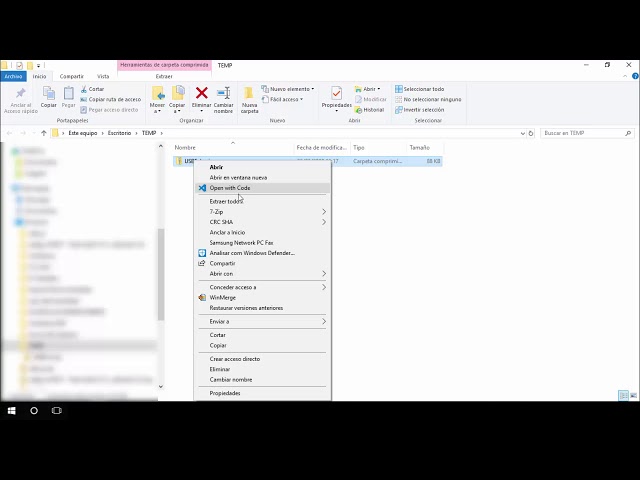Sort by the Nombre column header
This screenshot has height=480, width=640.
[x=233, y=147]
